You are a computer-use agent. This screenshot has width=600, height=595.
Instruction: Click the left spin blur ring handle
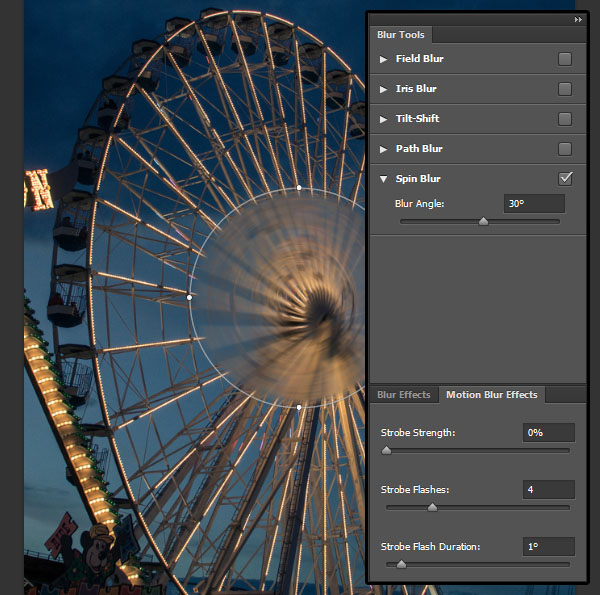(190, 297)
